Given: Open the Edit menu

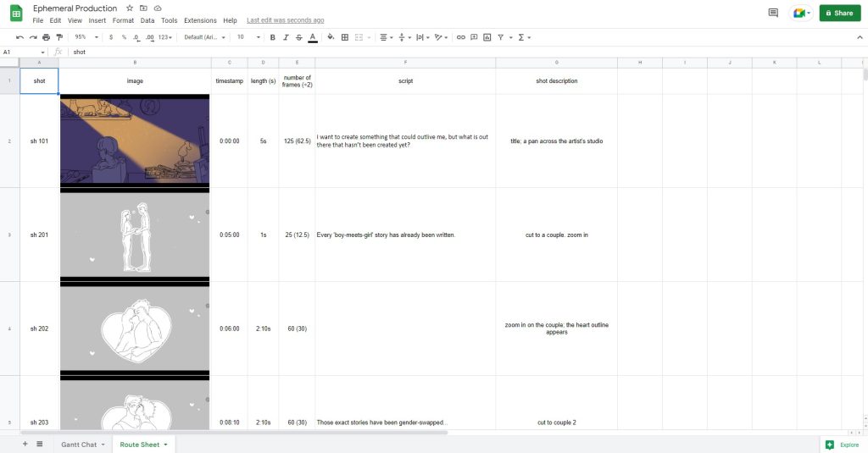Looking at the screenshot, I should [x=55, y=20].
